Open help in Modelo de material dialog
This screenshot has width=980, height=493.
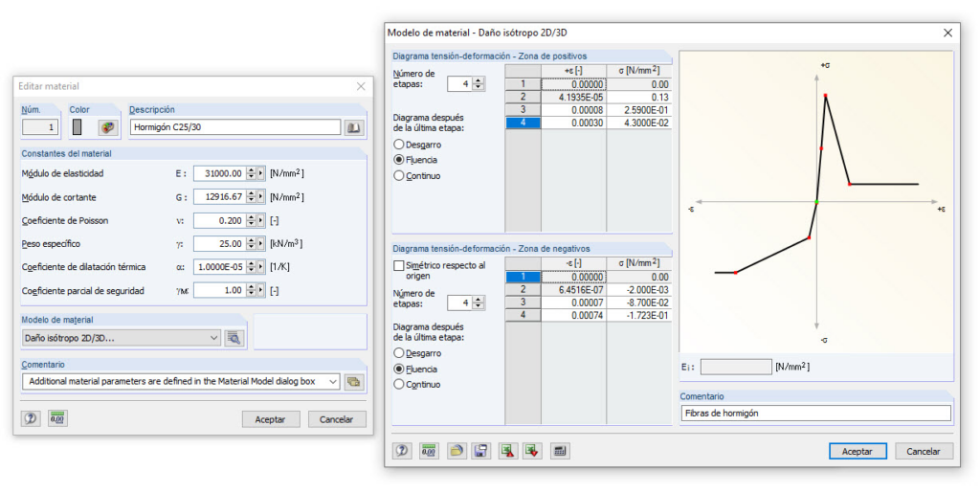tap(402, 450)
